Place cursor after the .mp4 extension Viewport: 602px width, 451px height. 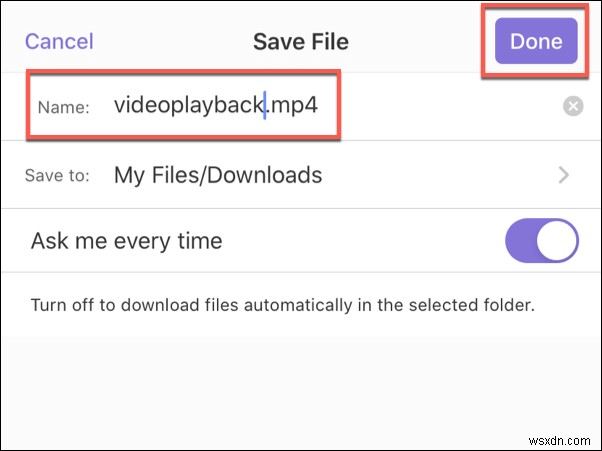point(319,105)
